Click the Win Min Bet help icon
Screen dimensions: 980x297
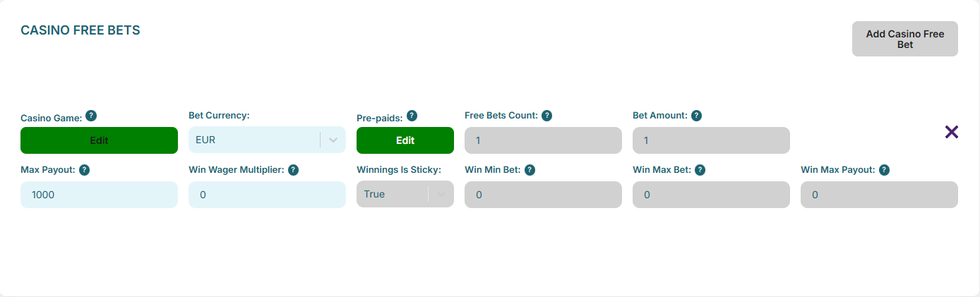(x=530, y=170)
